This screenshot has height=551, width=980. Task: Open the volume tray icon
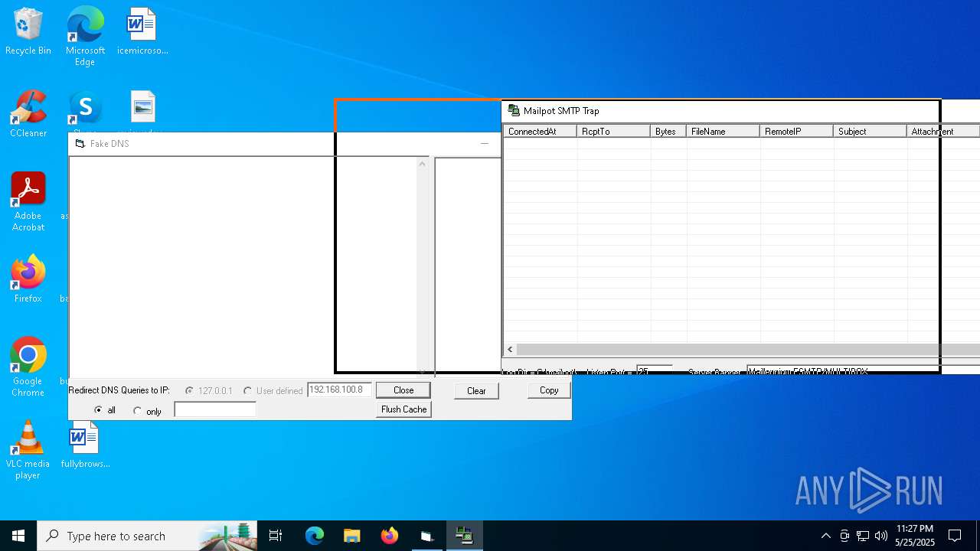pos(881,536)
